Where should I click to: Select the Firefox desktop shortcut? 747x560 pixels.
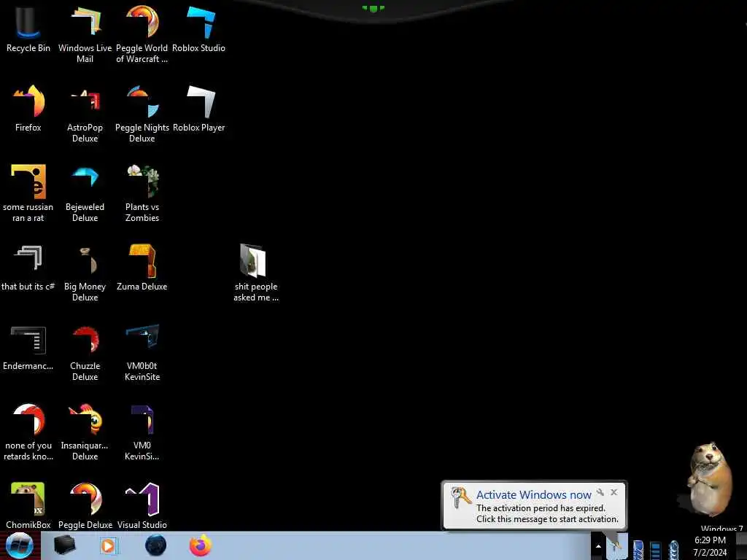click(x=28, y=108)
